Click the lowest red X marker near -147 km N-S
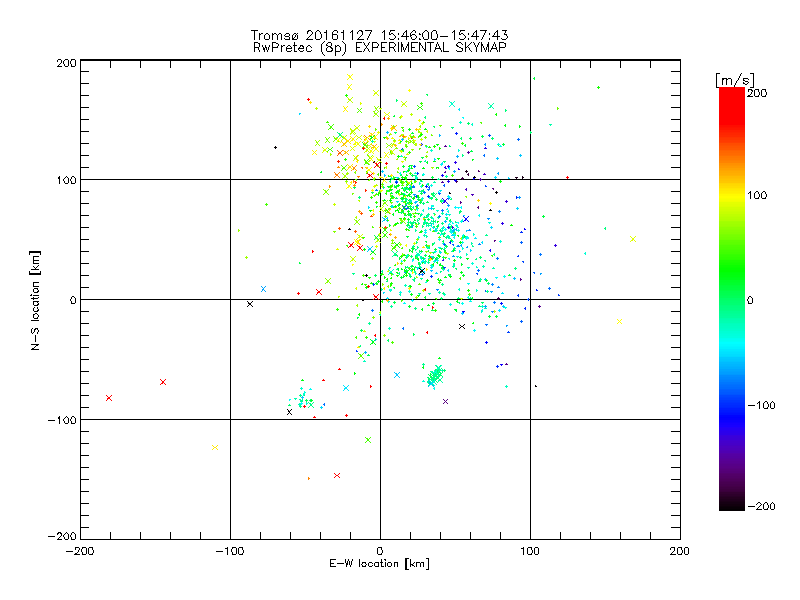 click(337, 476)
